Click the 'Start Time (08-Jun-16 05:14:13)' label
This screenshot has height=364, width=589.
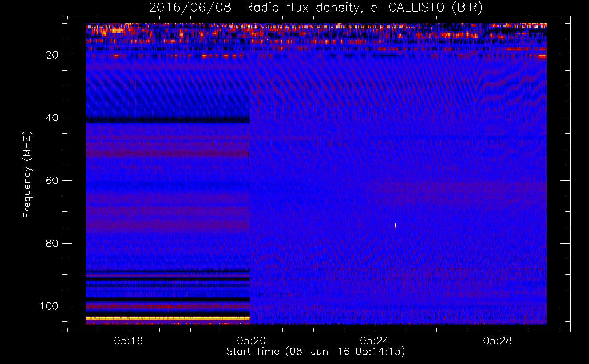(316, 352)
